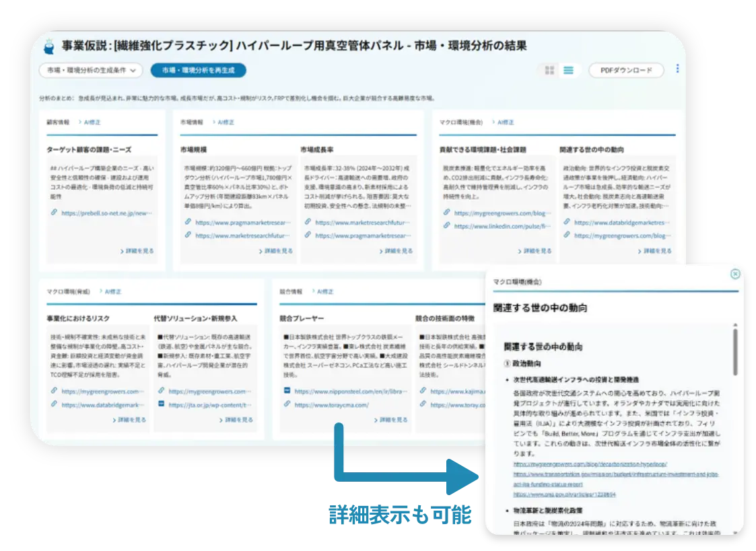This screenshot has width=756, height=551.
Task: Expand 詳細を見る under ターゲット顧客の課題・ニーズ
Action: pyautogui.click(x=137, y=251)
